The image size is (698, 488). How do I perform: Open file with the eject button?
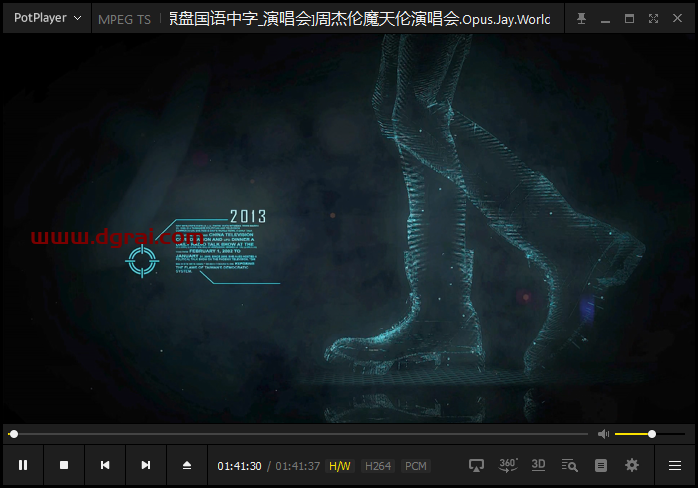click(187, 465)
